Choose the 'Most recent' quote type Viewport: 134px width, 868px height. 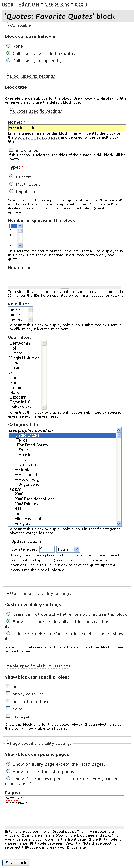tap(11, 184)
